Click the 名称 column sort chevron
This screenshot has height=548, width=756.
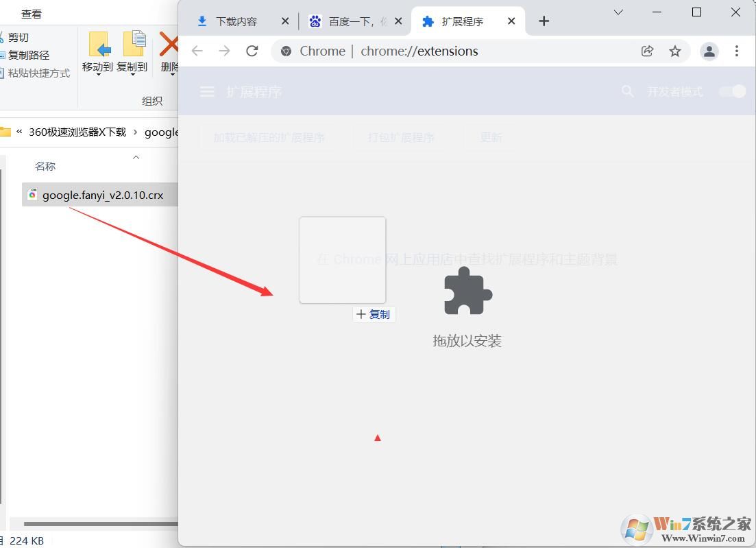[136, 158]
